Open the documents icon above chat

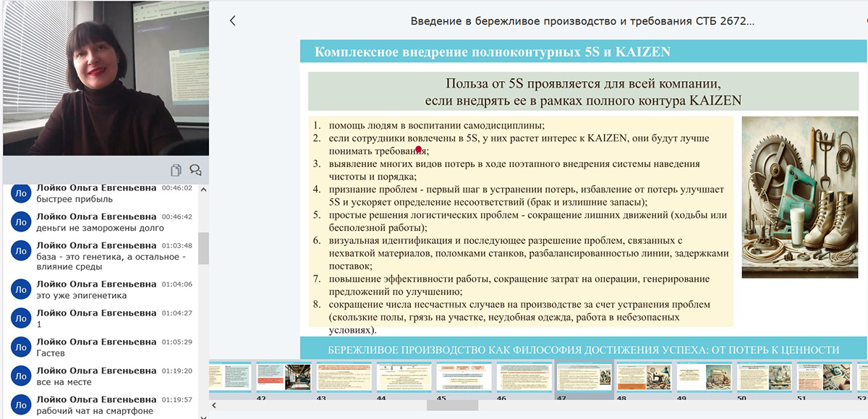176,170
